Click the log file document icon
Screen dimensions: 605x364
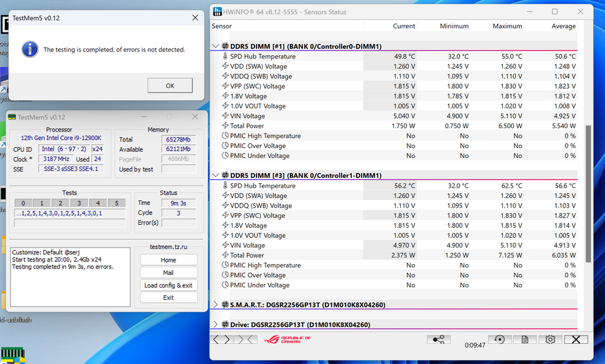(x=525, y=339)
